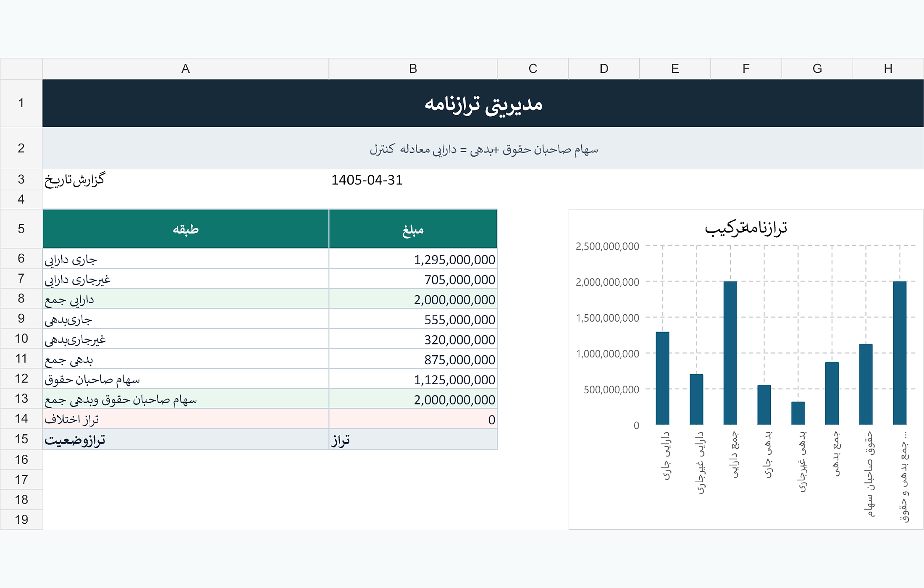This screenshot has width=924, height=588.
Task: Select column A header
Action: tap(185, 68)
